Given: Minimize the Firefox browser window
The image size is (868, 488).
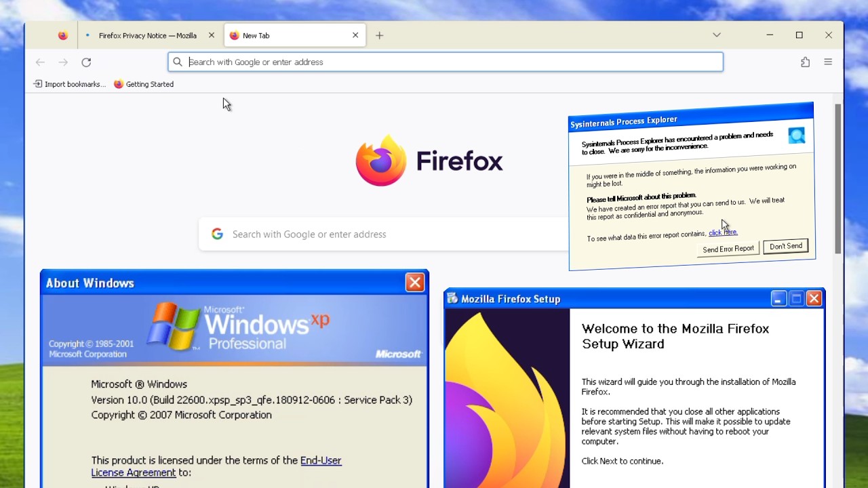Looking at the screenshot, I should click(x=770, y=35).
